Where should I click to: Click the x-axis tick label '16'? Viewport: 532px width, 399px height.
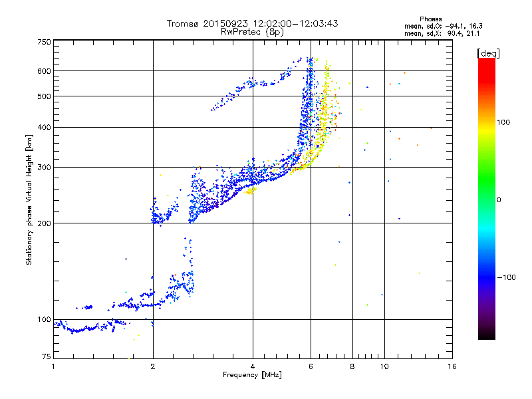click(x=452, y=366)
